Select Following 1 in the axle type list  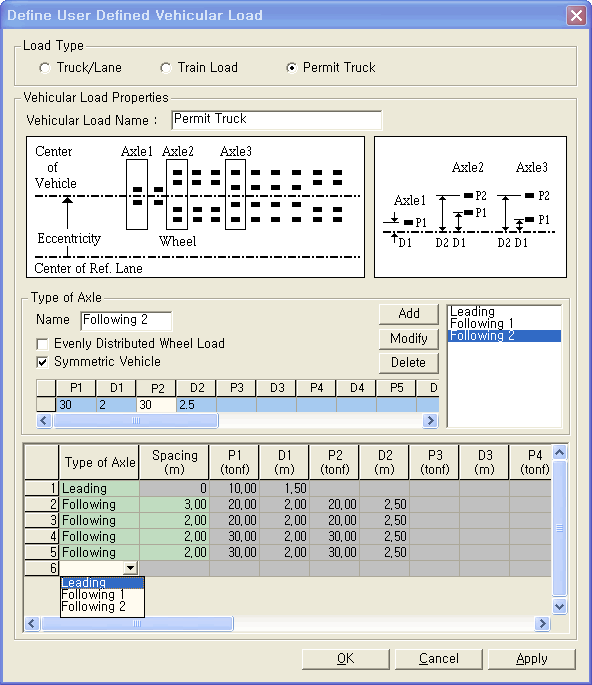click(x=481, y=324)
